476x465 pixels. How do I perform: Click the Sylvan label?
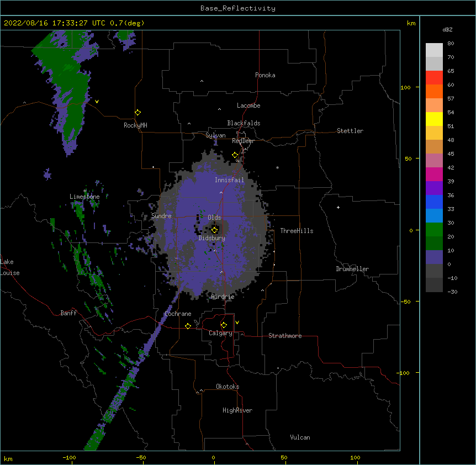point(215,135)
